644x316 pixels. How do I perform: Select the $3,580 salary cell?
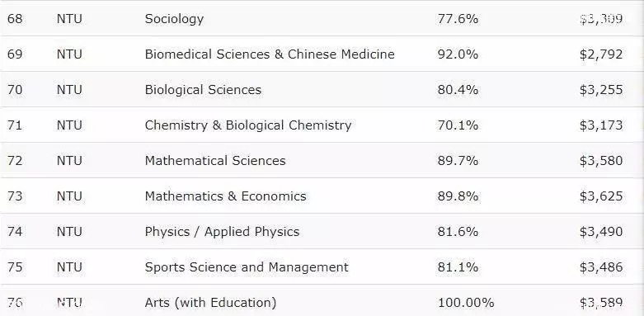point(601,161)
